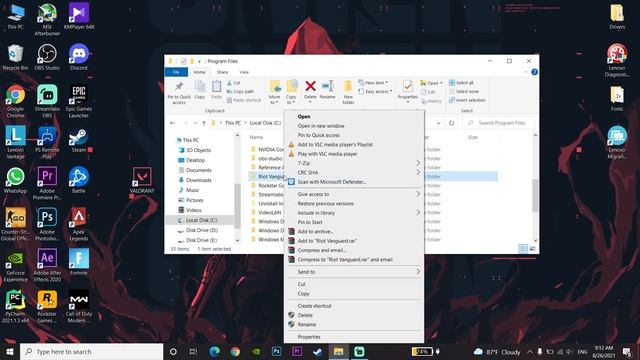This screenshot has height=360, width=640.
Task: Click Rename in the ribbon
Action: (x=327, y=90)
